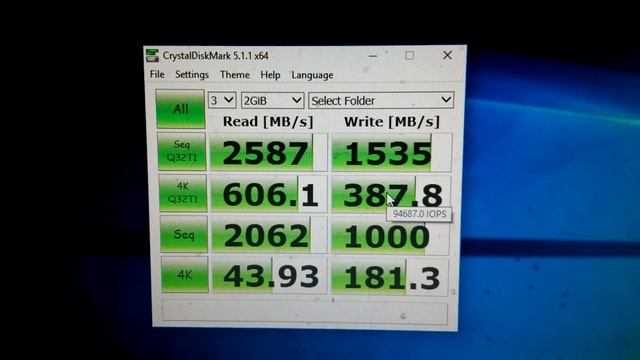Click the Read [MB/s] column header
This screenshot has width=640, height=360.
[268, 122]
